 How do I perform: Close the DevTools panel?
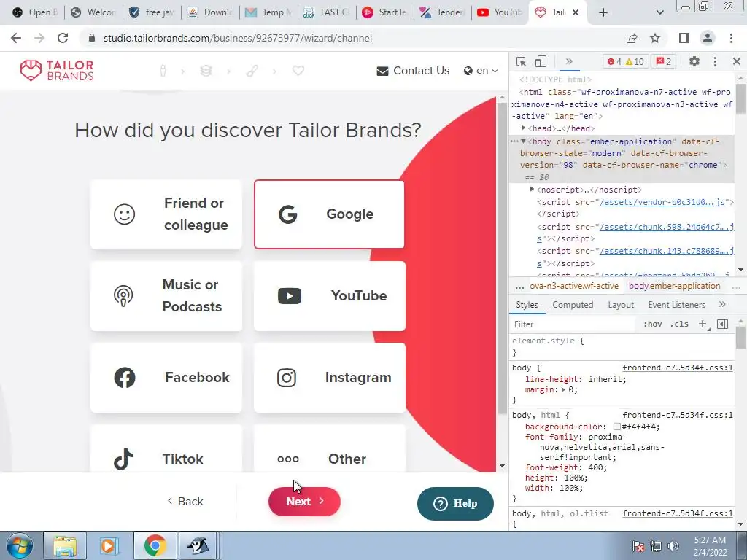point(737,61)
